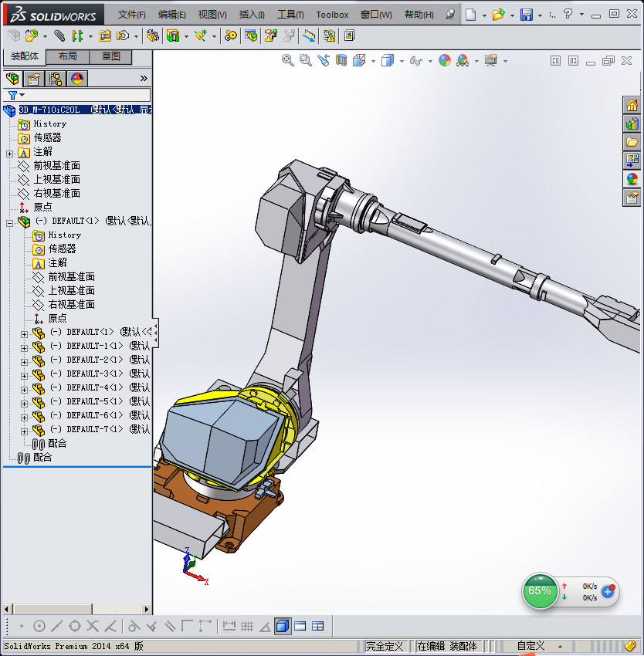The image size is (644, 656).
Task: Open the File Explorer folder task pane icon
Action: [x=632, y=142]
